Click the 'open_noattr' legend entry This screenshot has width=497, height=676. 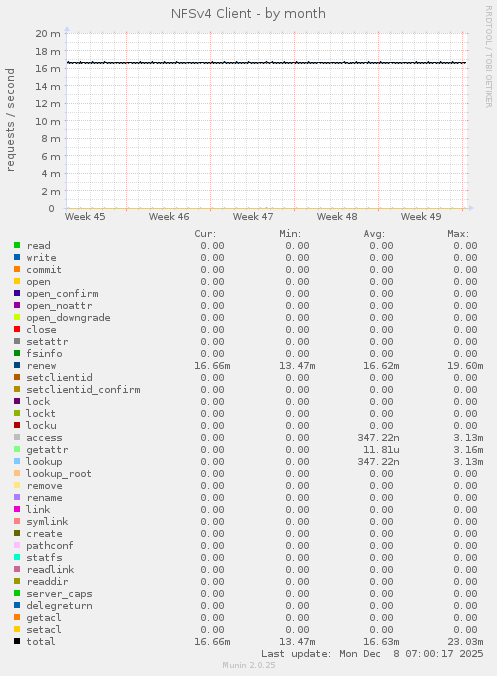click(59, 306)
